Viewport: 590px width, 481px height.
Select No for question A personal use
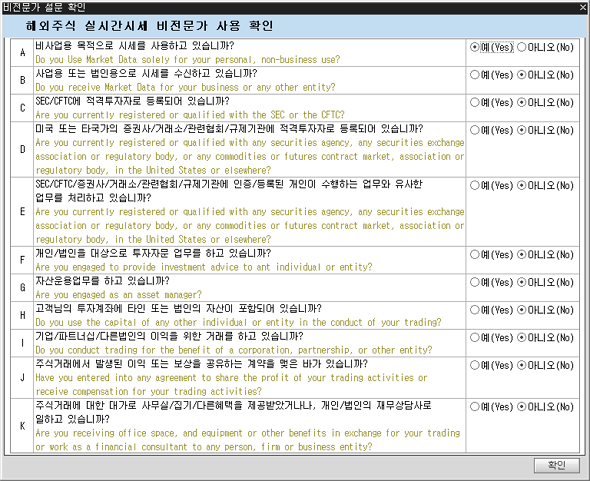[545, 47]
